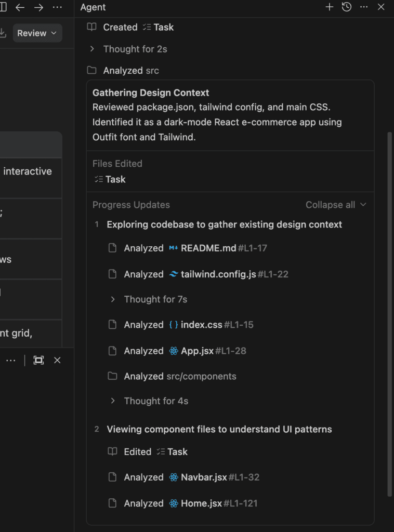Start a new agent conversation with plus icon

[x=329, y=7]
